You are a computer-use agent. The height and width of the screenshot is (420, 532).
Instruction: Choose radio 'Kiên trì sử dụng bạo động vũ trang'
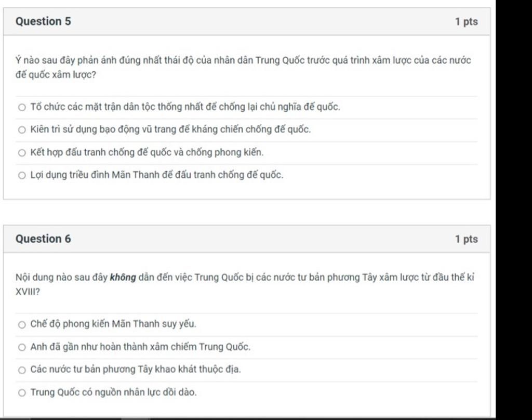[x=22, y=130]
